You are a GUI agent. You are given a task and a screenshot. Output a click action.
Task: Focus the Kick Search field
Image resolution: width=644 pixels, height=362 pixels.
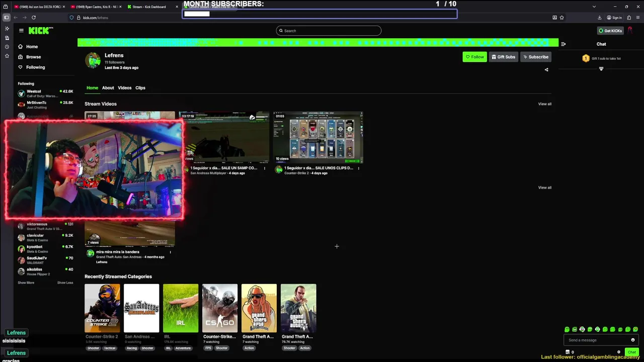pos(329,31)
